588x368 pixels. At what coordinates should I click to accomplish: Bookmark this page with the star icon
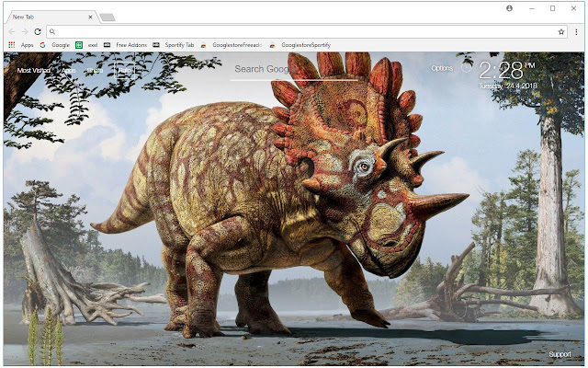[561, 32]
